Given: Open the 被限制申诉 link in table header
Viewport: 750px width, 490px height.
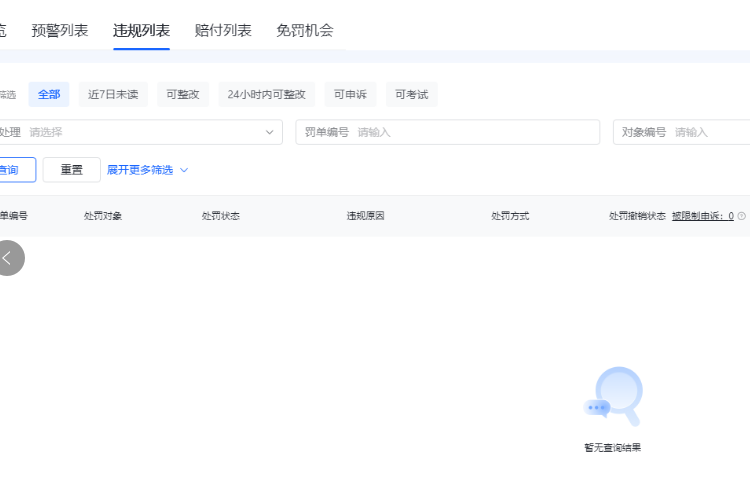Looking at the screenshot, I should (x=702, y=216).
